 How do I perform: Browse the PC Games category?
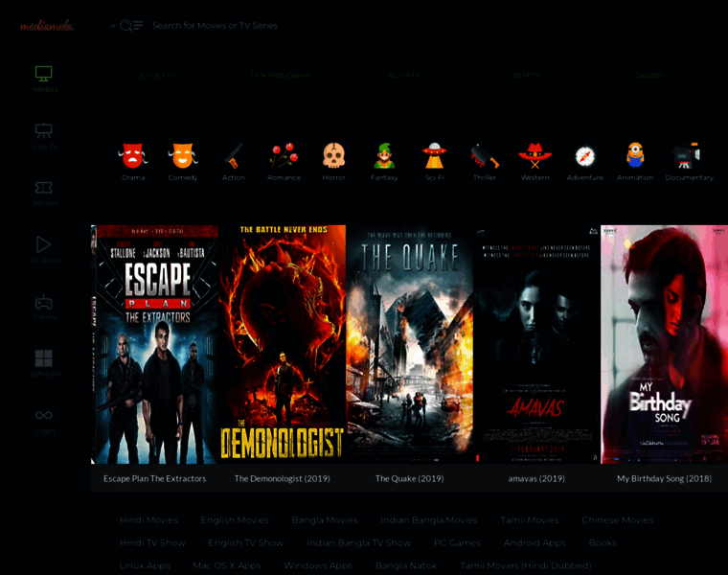click(x=457, y=543)
